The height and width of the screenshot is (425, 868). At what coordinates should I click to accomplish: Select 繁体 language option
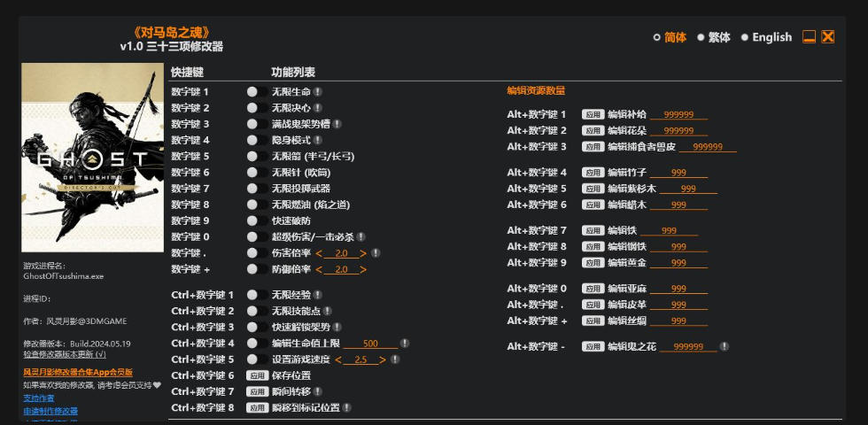point(714,37)
